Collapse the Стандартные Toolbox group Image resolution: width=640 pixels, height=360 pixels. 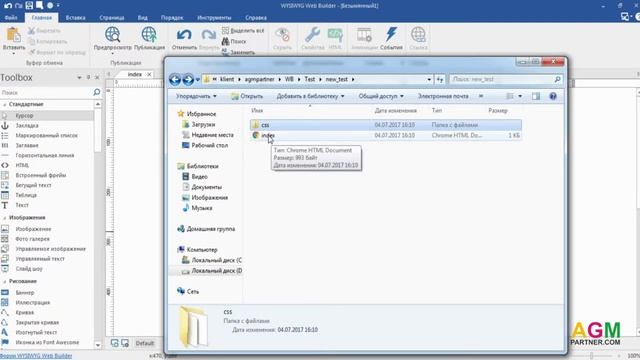tap(5, 104)
